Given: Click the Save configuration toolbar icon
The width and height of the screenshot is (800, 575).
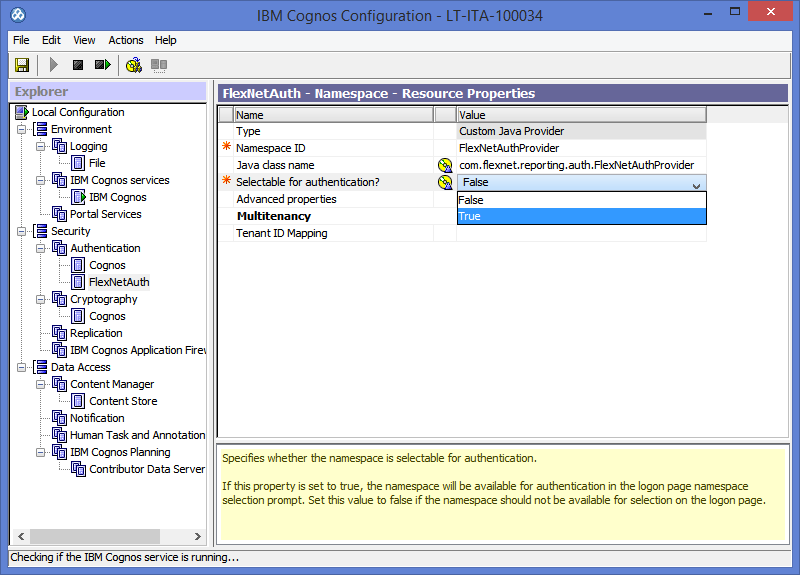Looking at the screenshot, I should [22, 65].
